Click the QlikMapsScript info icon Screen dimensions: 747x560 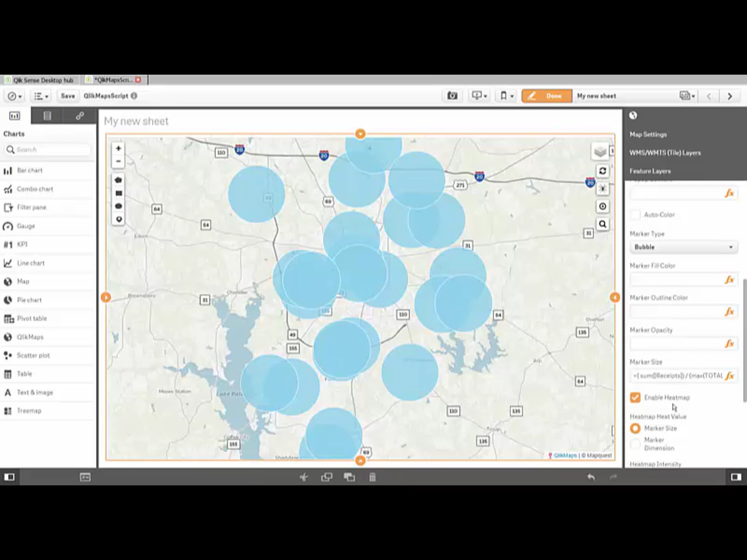coord(134,96)
